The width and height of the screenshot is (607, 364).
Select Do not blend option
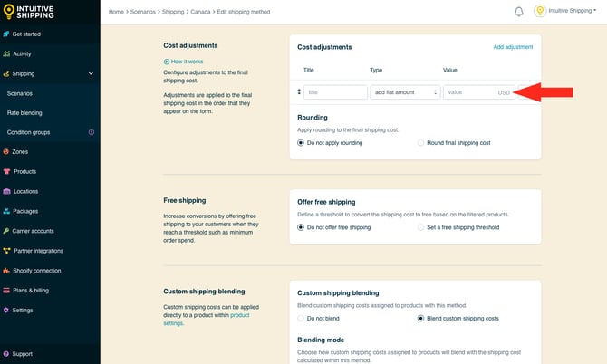click(301, 319)
